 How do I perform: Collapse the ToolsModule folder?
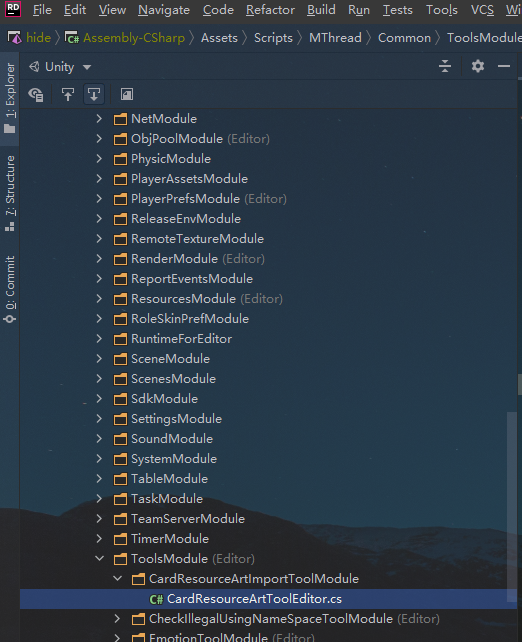point(99,558)
